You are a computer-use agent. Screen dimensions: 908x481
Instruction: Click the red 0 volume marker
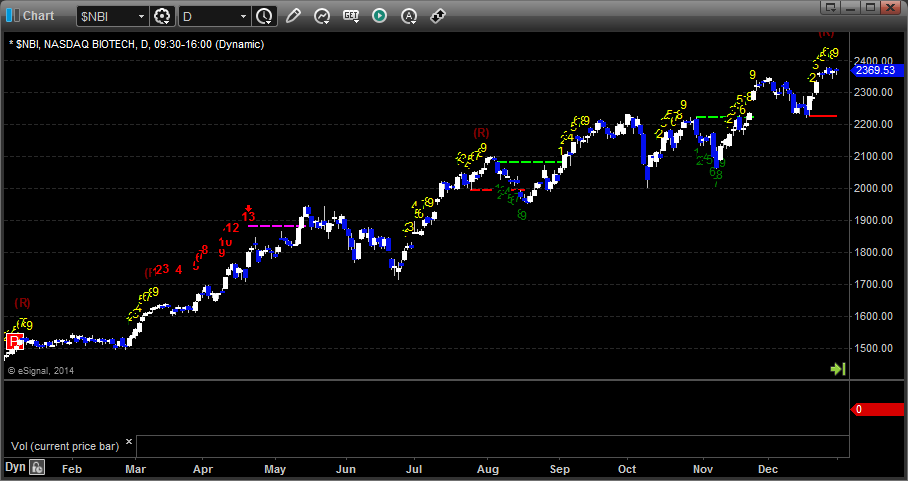[x=877, y=409]
